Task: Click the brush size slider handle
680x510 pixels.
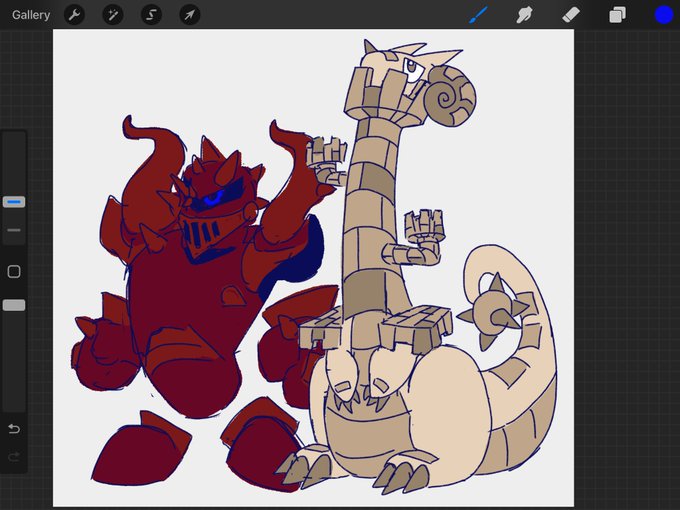Action: click(14, 202)
